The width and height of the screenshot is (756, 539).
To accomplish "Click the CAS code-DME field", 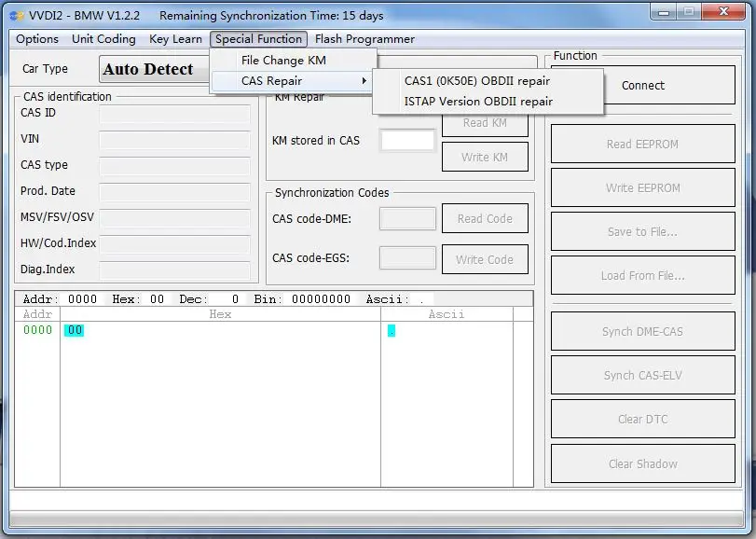I will click(x=407, y=218).
